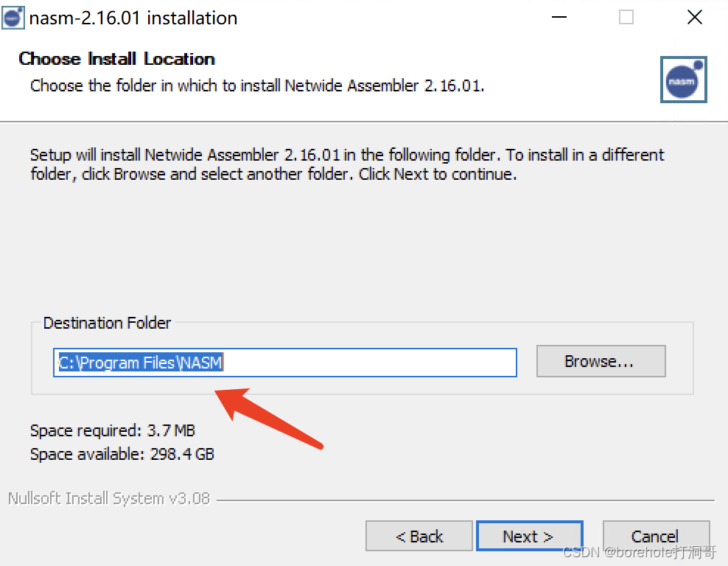The image size is (728, 566).
Task: Minimize the installer window
Action: (x=558, y=18)
